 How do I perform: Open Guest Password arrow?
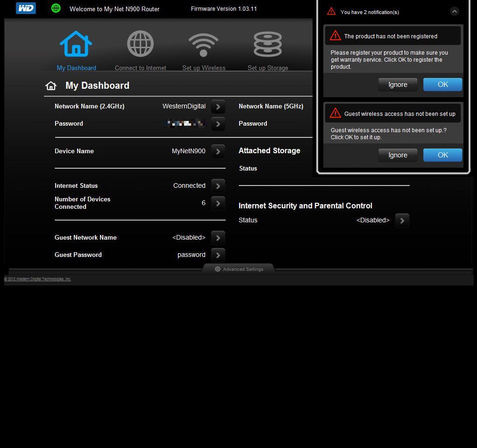pyautogui.click(x=218, y=255)
